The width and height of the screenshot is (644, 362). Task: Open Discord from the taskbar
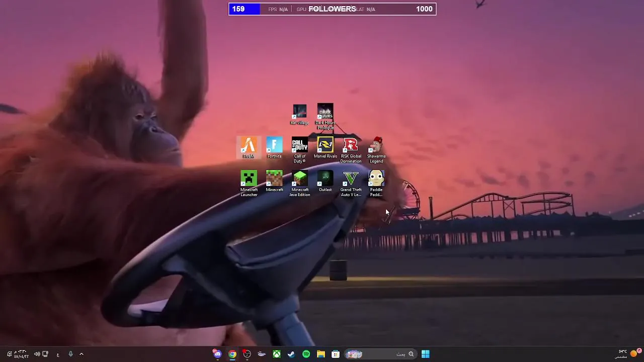point(217,354)
